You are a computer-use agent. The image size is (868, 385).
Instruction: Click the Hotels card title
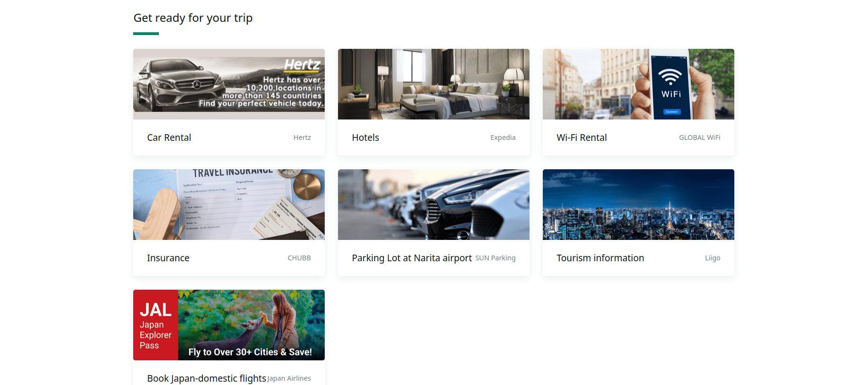coord(365,137)
